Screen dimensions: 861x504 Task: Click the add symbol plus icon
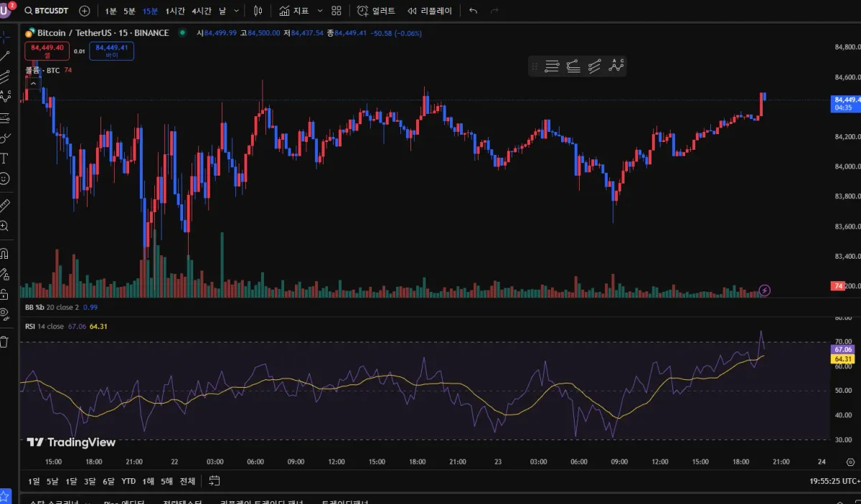click(85, 11)
